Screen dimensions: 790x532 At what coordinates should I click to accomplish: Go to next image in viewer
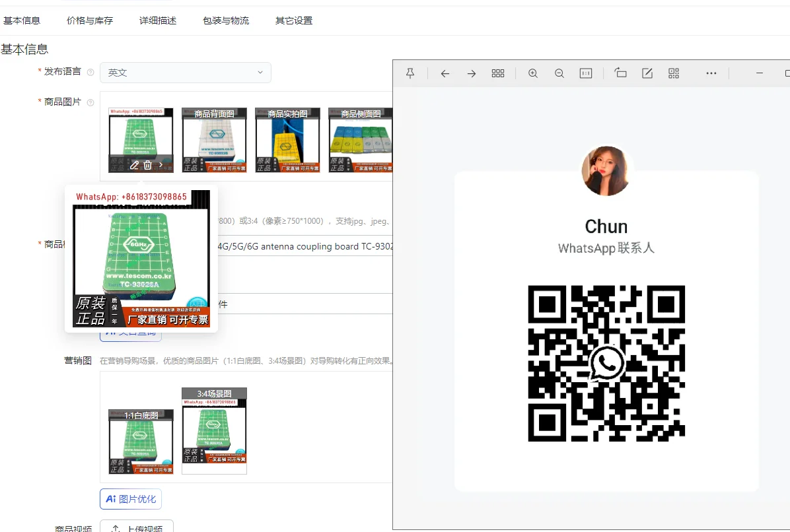pos(472,73)
